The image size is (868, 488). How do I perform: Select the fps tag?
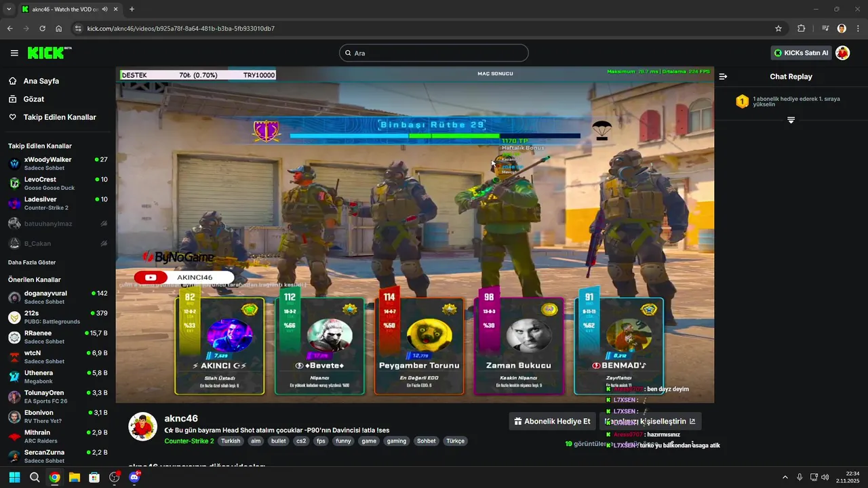point(321,441)
